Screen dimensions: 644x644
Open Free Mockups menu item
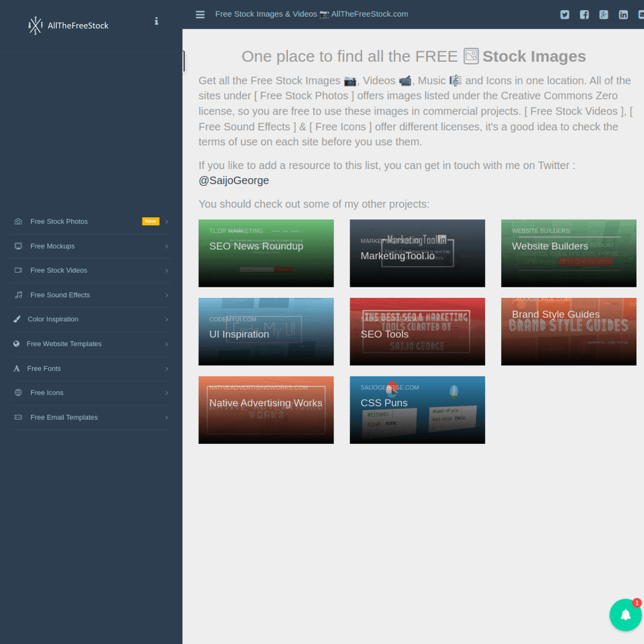click(91, 246)
